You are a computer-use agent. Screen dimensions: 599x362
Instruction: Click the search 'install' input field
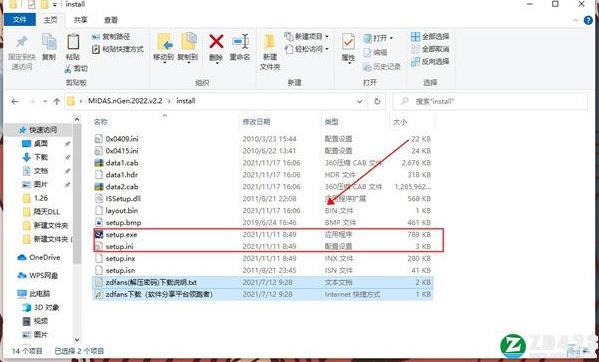490,101
